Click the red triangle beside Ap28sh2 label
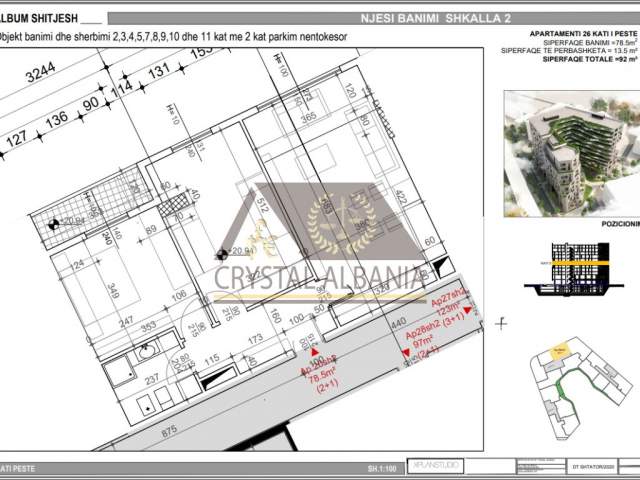This screenshot has height=480, width=640. pos(405,352)
